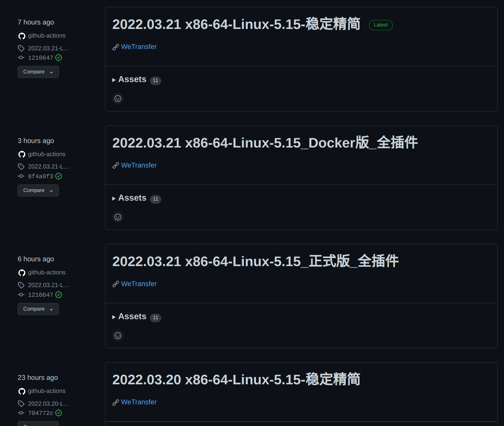Click verified check icon next to 704772c
This screenshot has height=426, width=504.
[x=59, y=413]
